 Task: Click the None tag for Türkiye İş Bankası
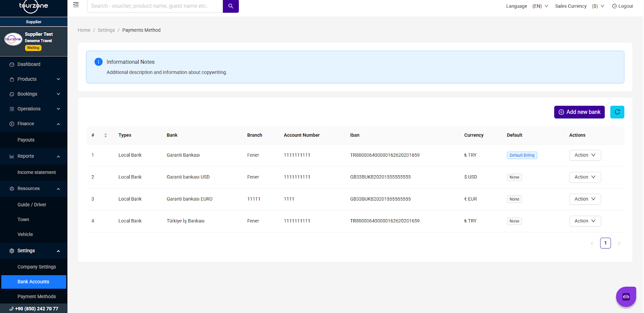click(514, 221)
